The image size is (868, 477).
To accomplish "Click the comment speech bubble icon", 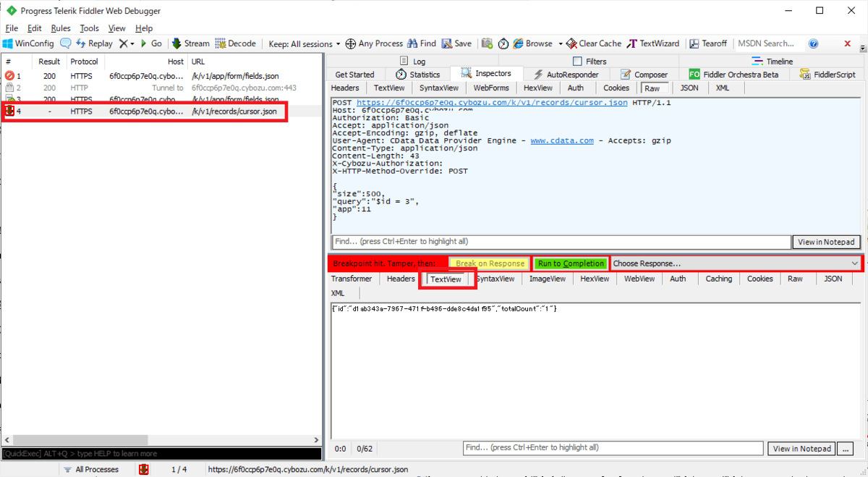I will (x=65, y=43).
